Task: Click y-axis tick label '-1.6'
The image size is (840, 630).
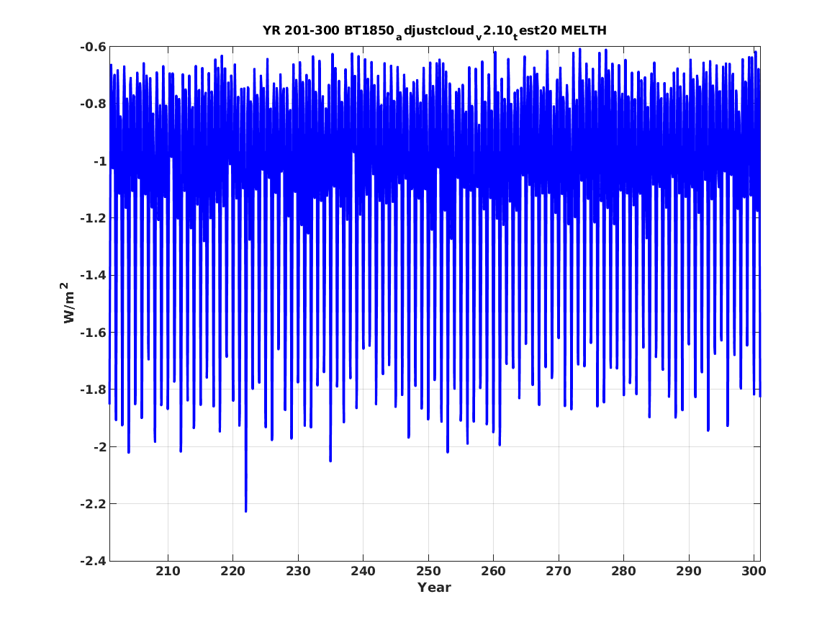Action: pos(93,332)
